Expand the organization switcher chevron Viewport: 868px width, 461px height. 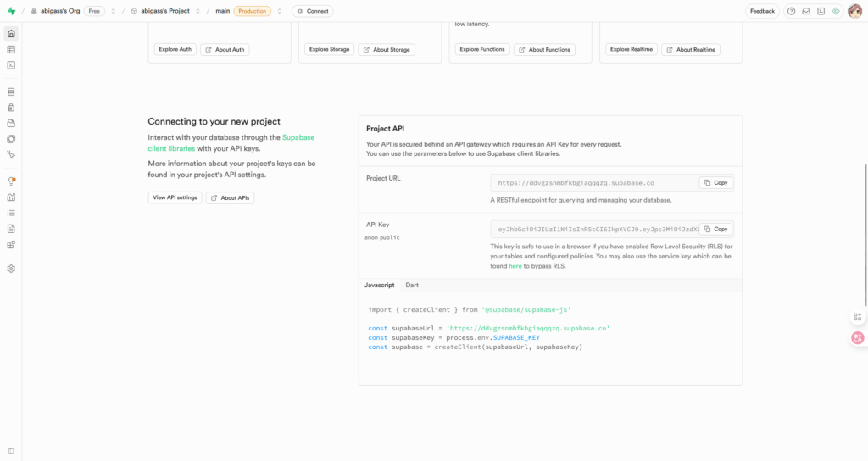(113, 11)
